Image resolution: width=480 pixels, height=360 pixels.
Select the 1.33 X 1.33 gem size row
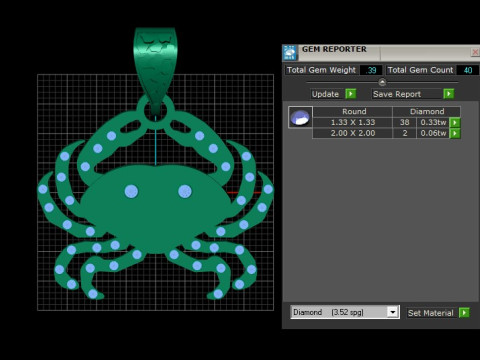(353, 122)
